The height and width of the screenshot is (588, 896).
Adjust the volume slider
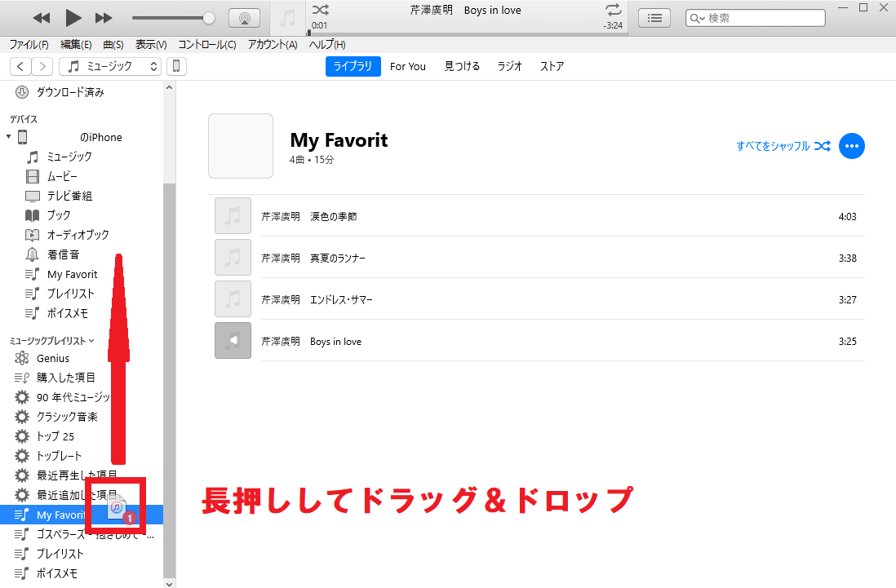tap(171, 17)
